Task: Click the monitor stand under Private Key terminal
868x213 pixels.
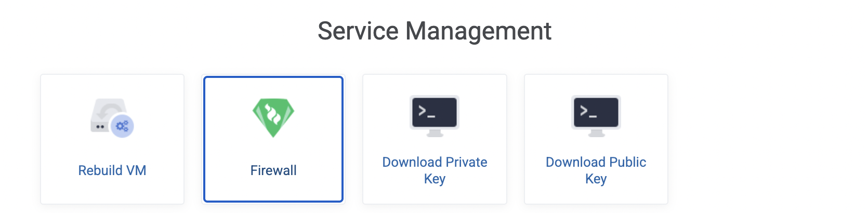Action: click(x=435, y=134)
